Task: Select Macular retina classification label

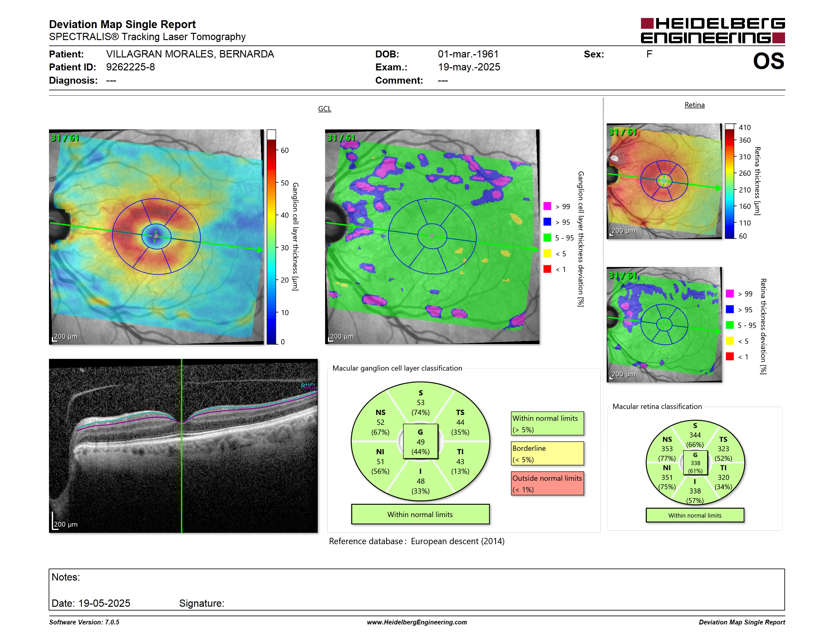Action: click(x=657, y=406)
